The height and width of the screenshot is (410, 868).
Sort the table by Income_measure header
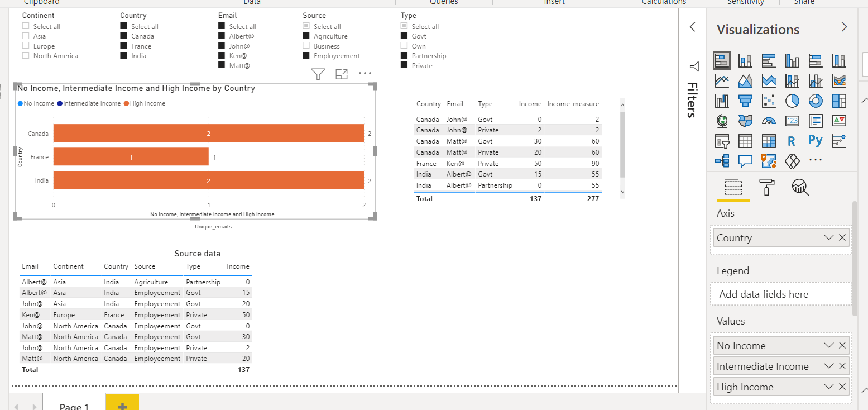(573, 104)
